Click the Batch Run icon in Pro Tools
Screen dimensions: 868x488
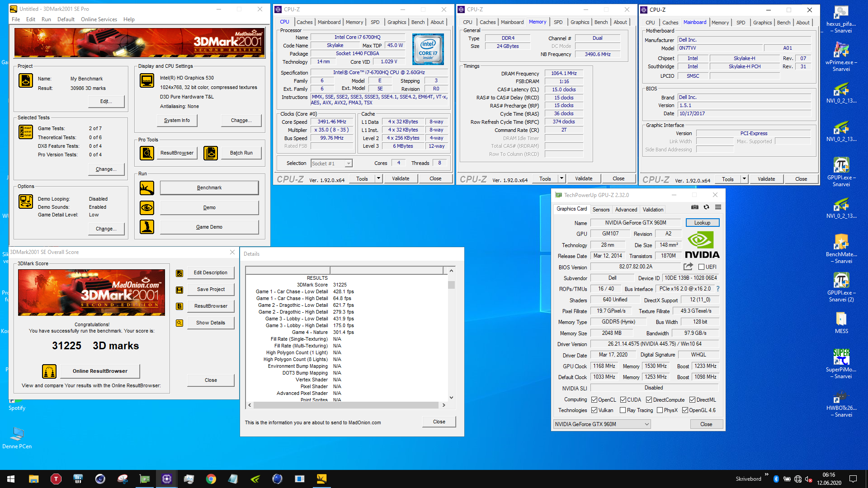point(211,153)
